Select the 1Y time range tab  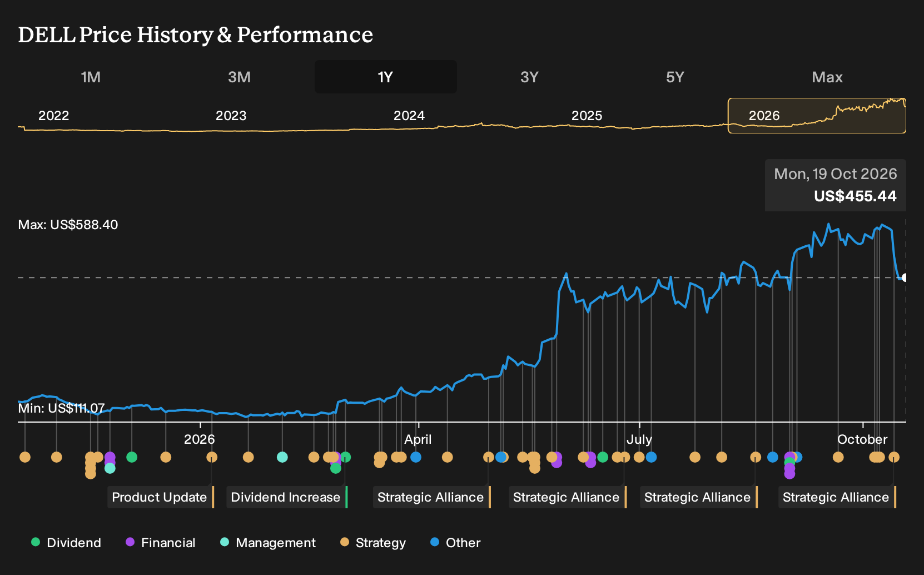[x=385, y=77]
